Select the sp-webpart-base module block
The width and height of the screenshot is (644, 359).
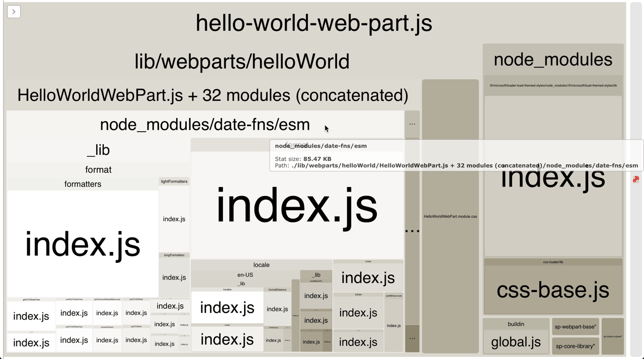tap(575, 327)
